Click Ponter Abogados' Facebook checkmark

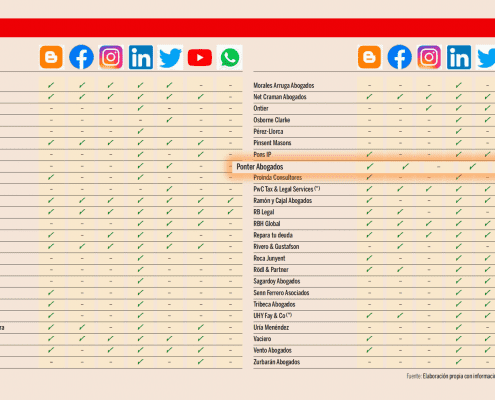[x=405, y=166]
